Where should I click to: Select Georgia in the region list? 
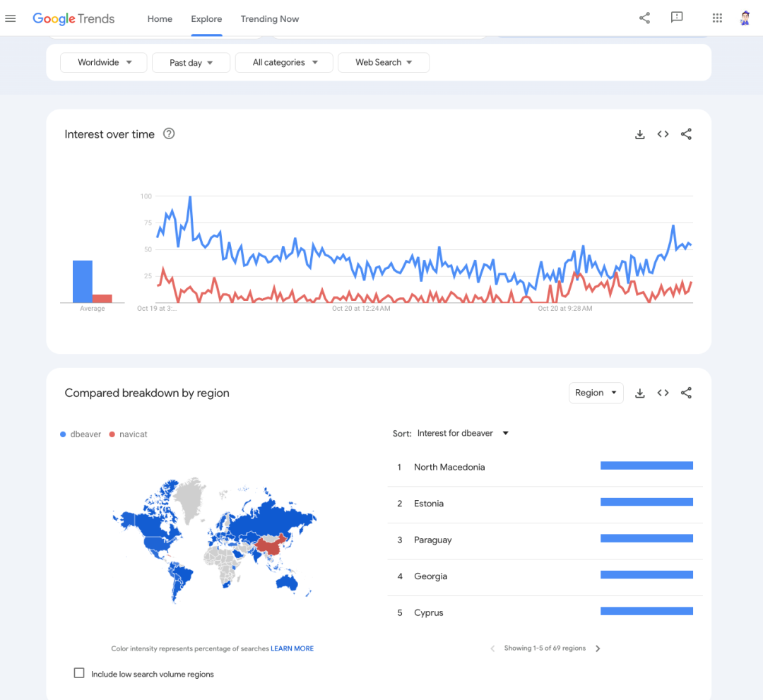click(545, 576)
